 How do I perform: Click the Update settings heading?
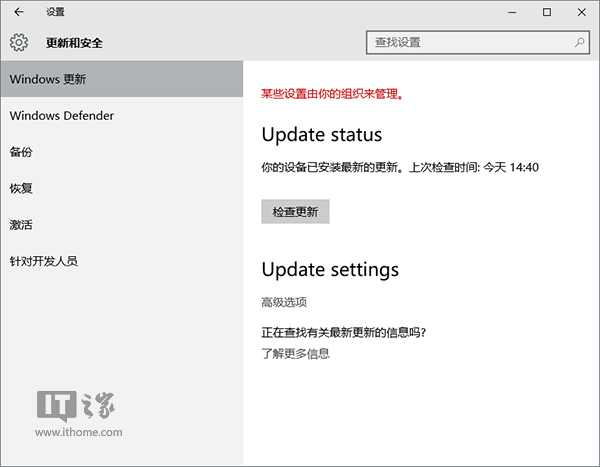tap(330, 270)
